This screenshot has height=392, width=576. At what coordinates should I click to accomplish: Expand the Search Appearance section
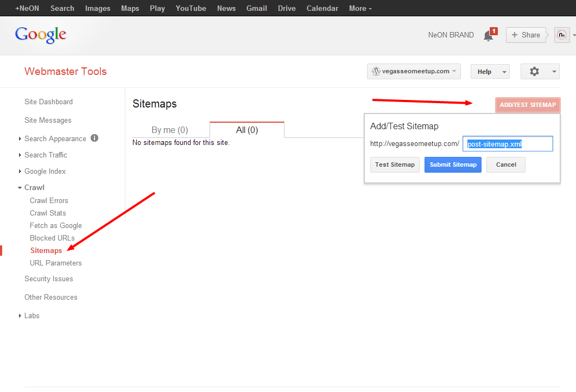pos(20,139)
